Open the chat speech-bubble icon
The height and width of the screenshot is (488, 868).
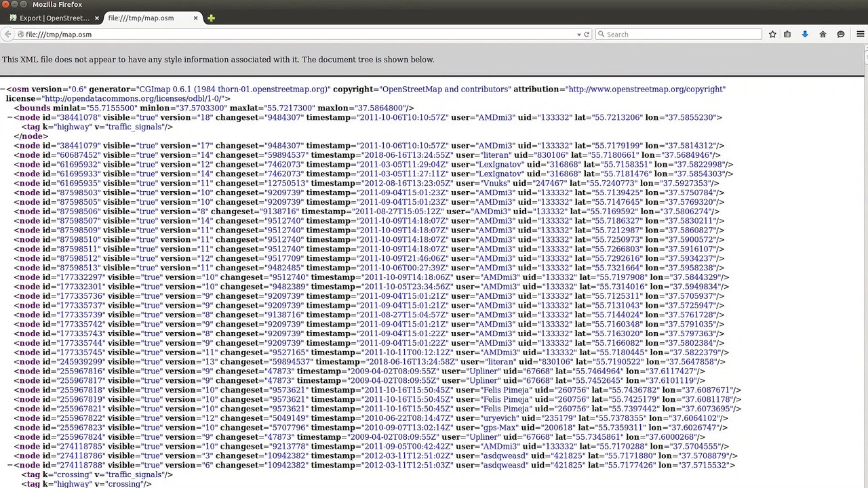[x=841, y=35]
